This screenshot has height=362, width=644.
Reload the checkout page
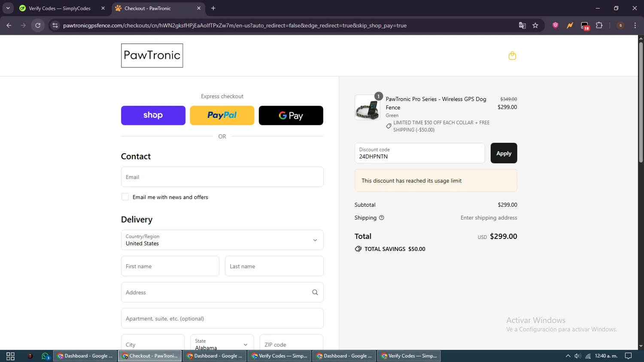(x=38, y=25)
